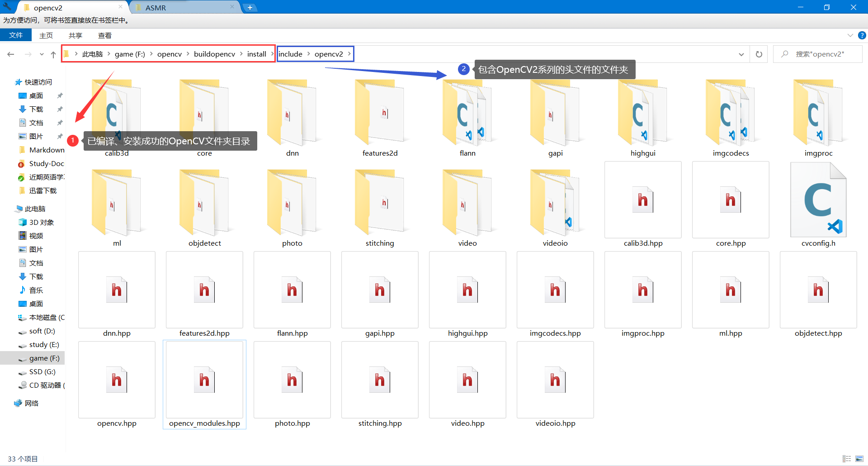Image resolution: width=868 pixels, height=466 pixels.
Task: Select the highgui.hpp file
Action: click(467, 295)
